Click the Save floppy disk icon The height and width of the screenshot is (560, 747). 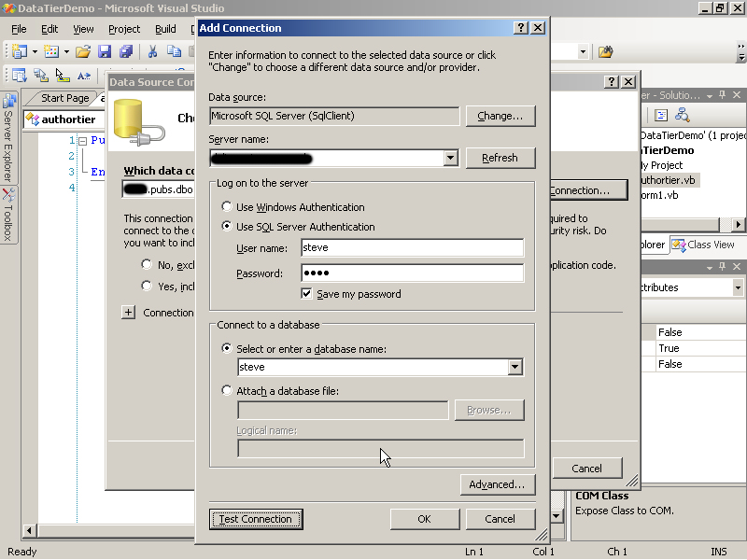point(104,51)
